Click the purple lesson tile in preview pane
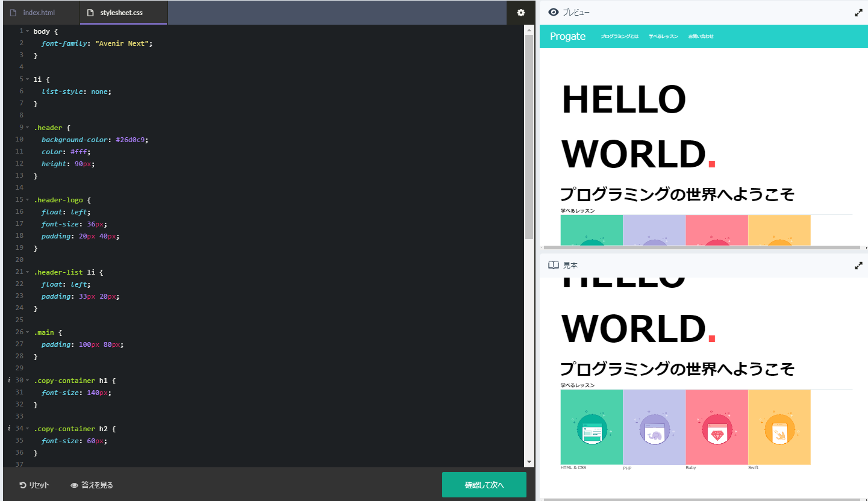Image resolution: width=868 pixels, height=501 pixels. 654,230
